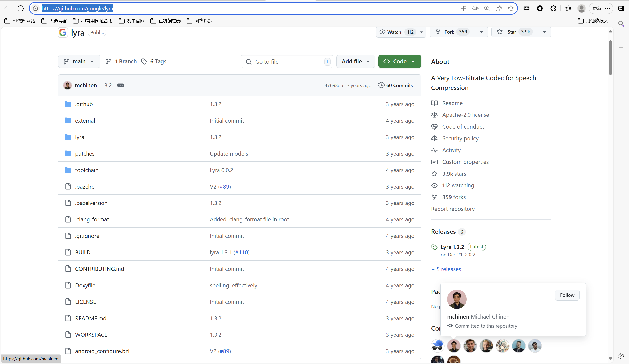Click the sidebar plus icon
This screenshot has width=629, height=364.
(x=621, y=48)
